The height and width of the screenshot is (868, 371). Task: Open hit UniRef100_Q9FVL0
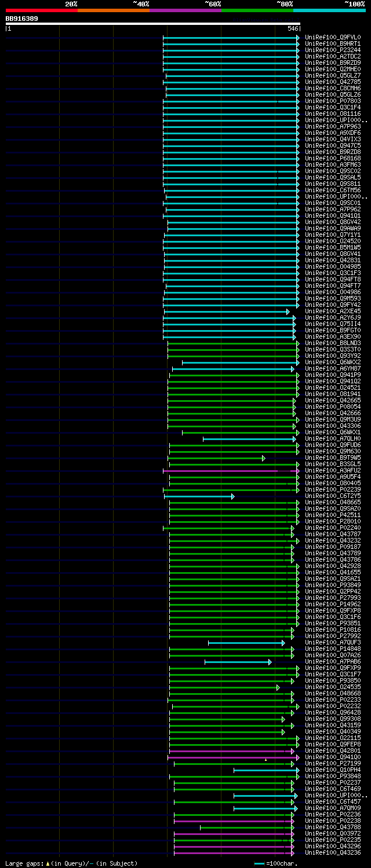click(333, 37)
